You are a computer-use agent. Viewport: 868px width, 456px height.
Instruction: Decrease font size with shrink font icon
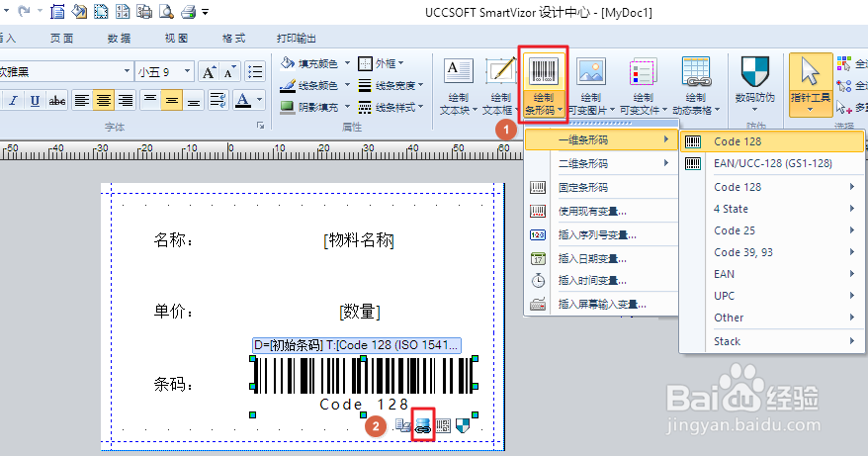[229, 71]
